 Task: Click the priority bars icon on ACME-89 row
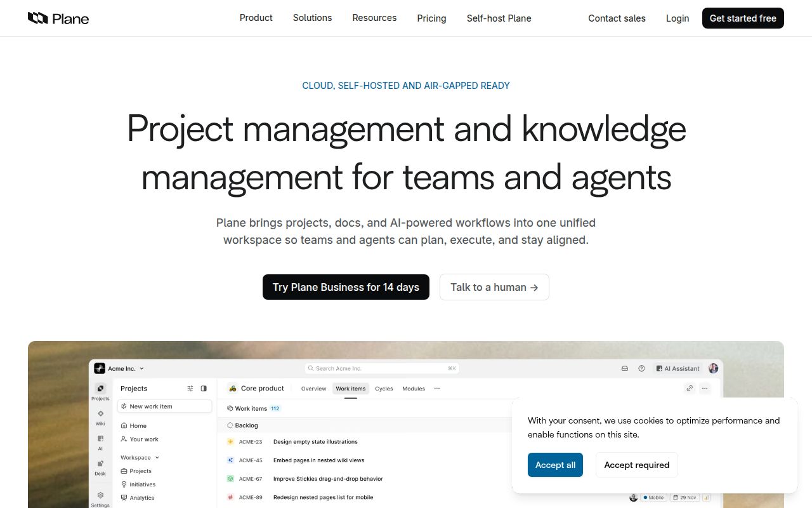[706, 497]
